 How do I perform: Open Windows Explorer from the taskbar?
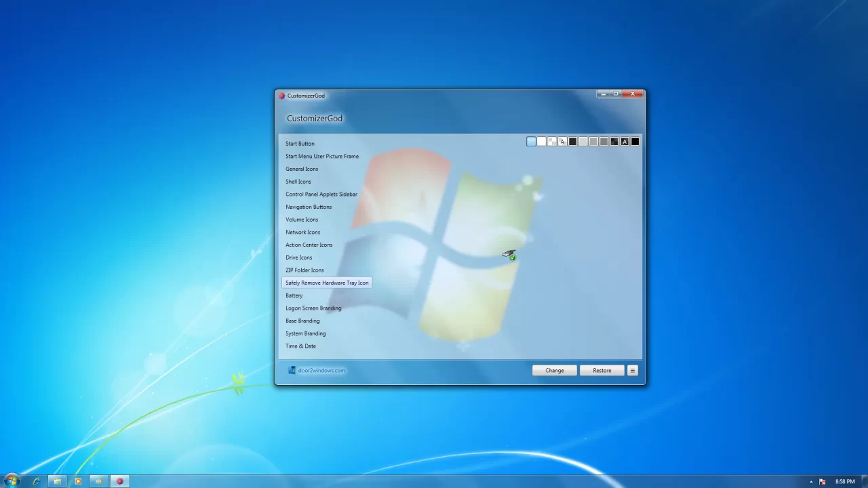[x=57, y=481]
